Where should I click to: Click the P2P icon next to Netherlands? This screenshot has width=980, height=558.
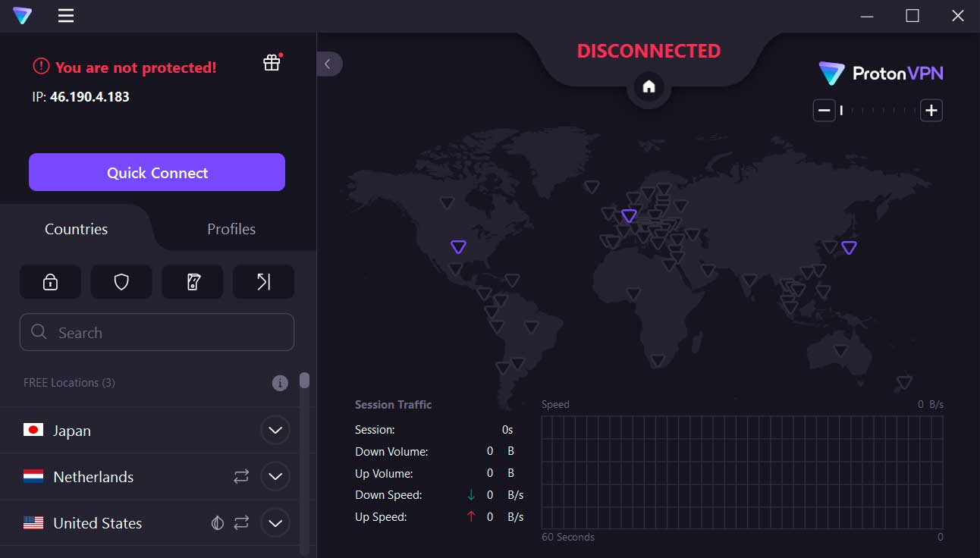click(241, 476)
